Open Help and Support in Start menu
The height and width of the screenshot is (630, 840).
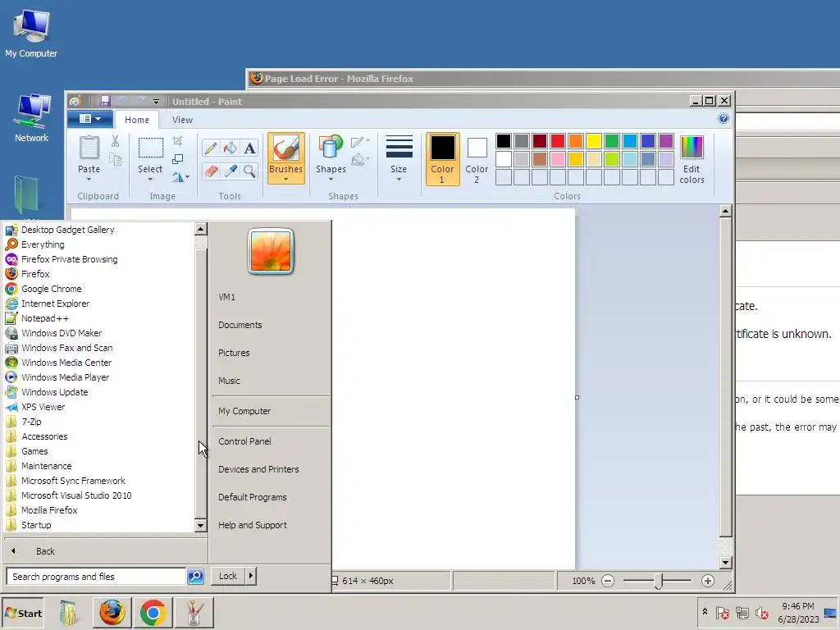[x=253, y=525]
